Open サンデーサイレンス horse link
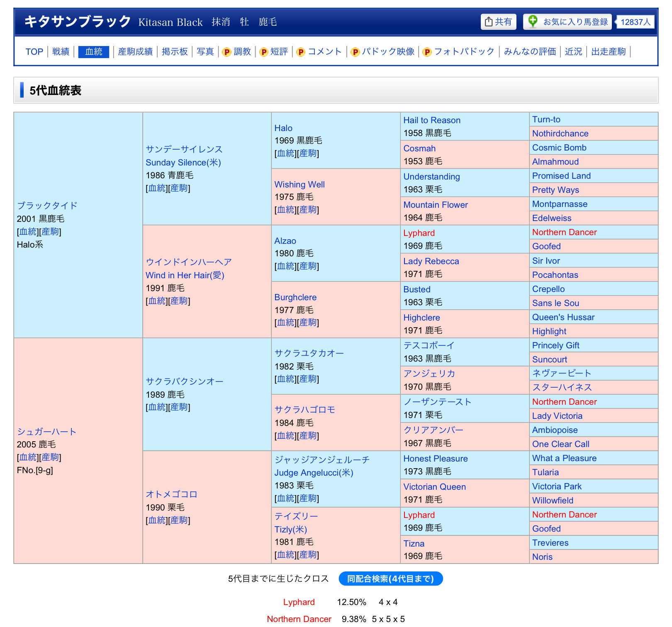Image resolution: width=672 pixels, height=627 pixels. coord(184,149)
